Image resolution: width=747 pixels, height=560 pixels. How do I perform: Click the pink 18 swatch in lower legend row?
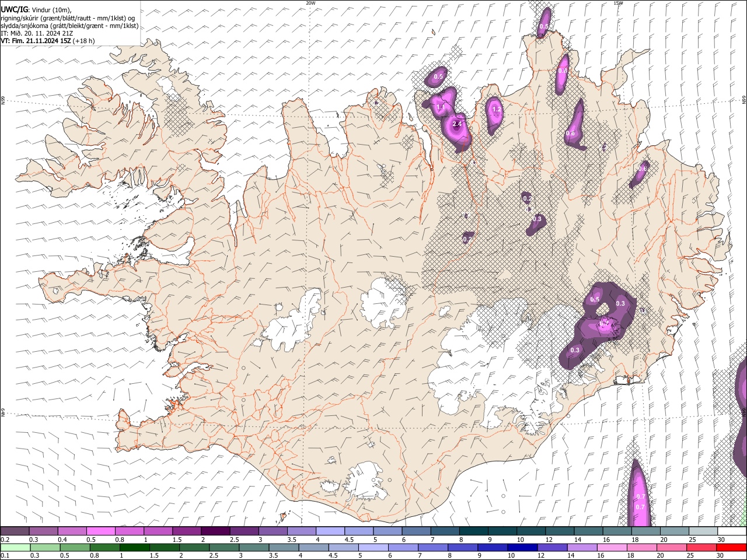point(641,547)
